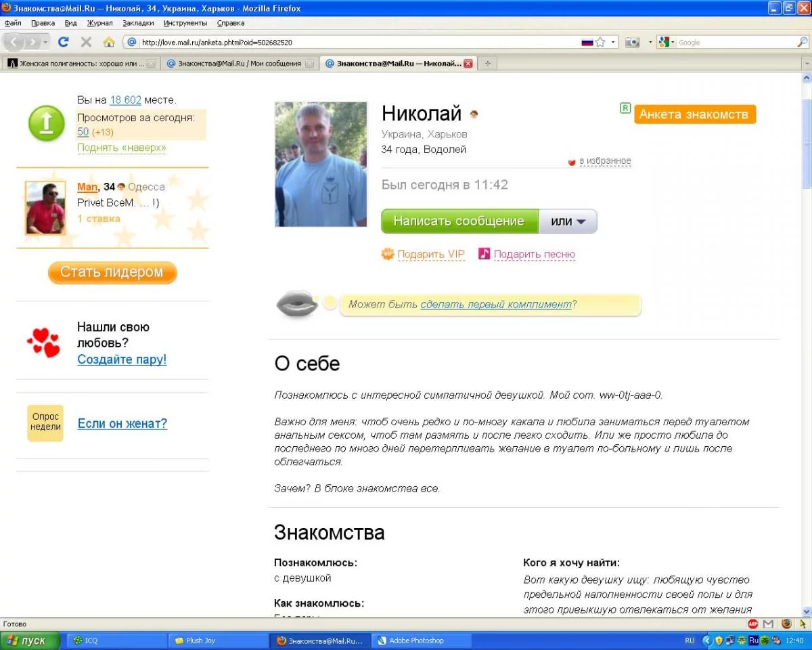Expand hidden tray icons arrow
Image resolution: width=812 pixels, height=650 pixels.
(708, 641)
